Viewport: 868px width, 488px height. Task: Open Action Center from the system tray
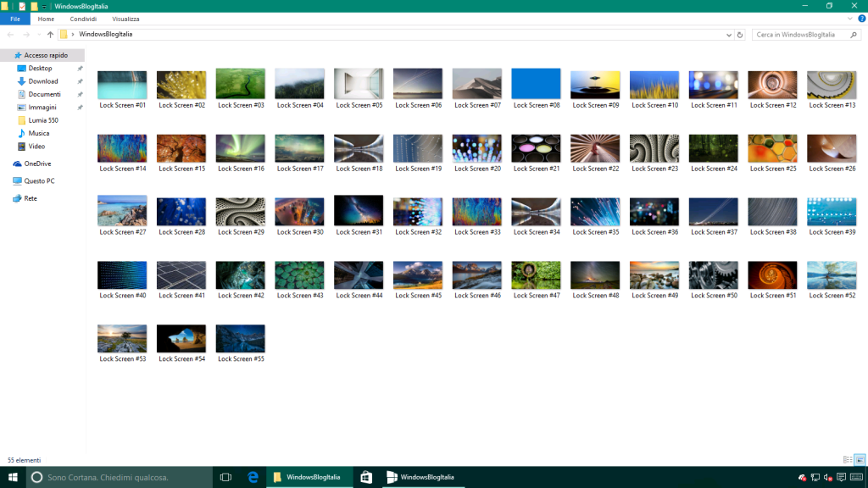(841, 477)
